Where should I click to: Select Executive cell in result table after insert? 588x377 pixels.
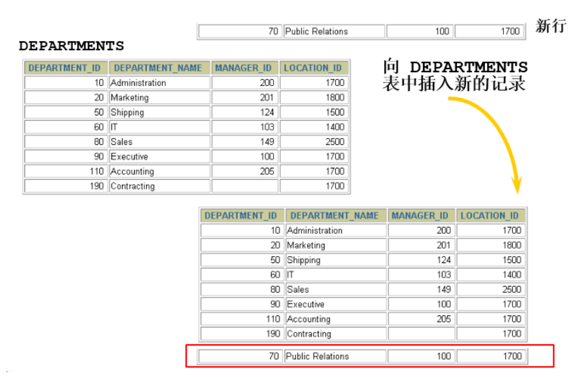[x=336, y=304]
